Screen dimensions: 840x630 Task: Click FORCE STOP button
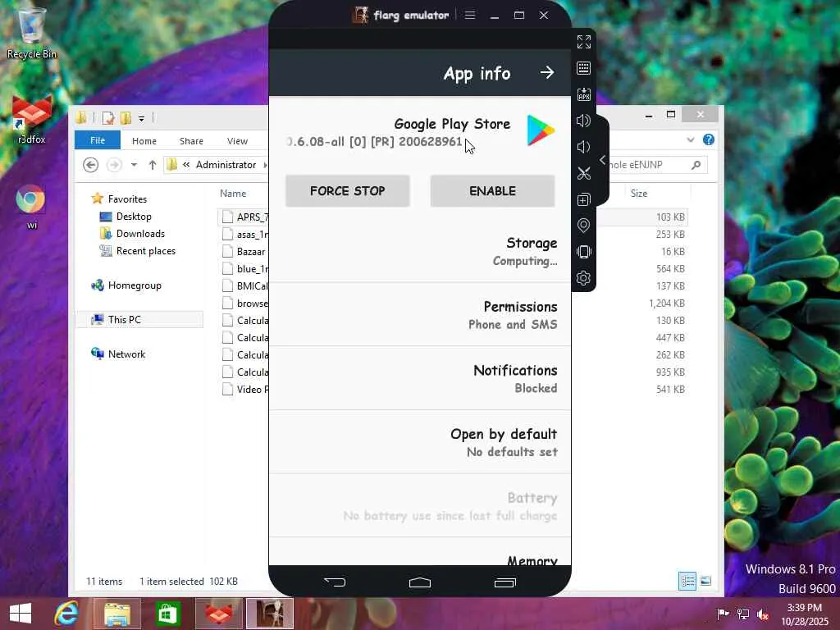[x=348, y=190]
